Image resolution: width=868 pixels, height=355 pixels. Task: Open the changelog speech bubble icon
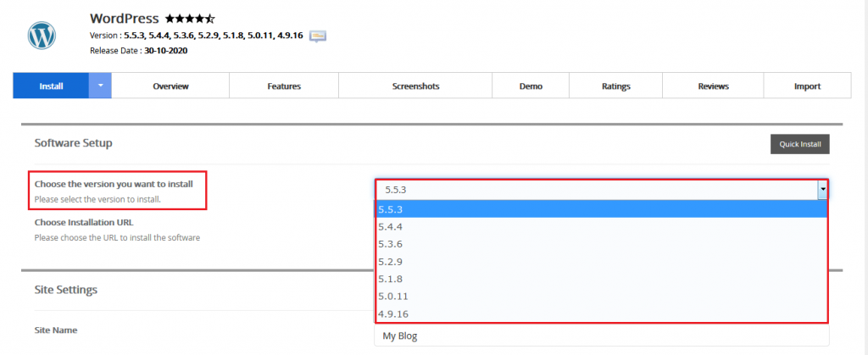318,36
